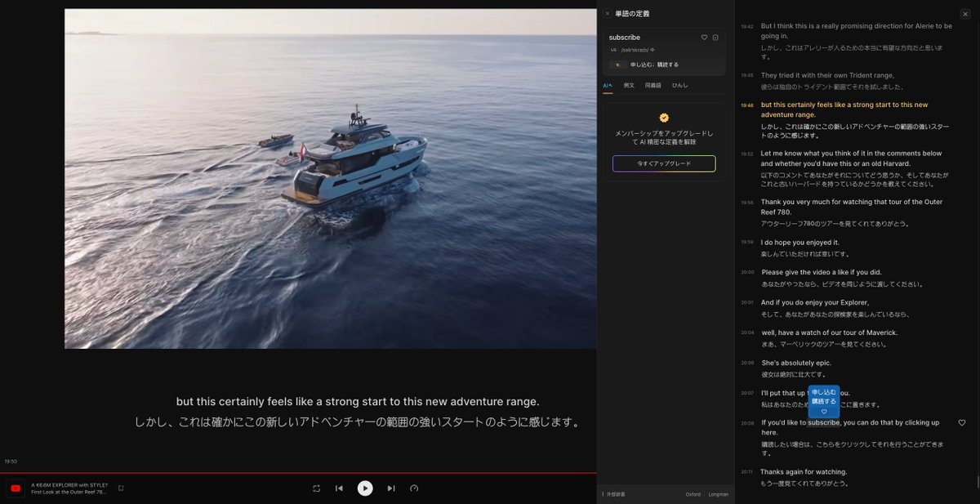Select the ひんし tab
This screenshot has height=504, width=980.
(x=679, y=85)
